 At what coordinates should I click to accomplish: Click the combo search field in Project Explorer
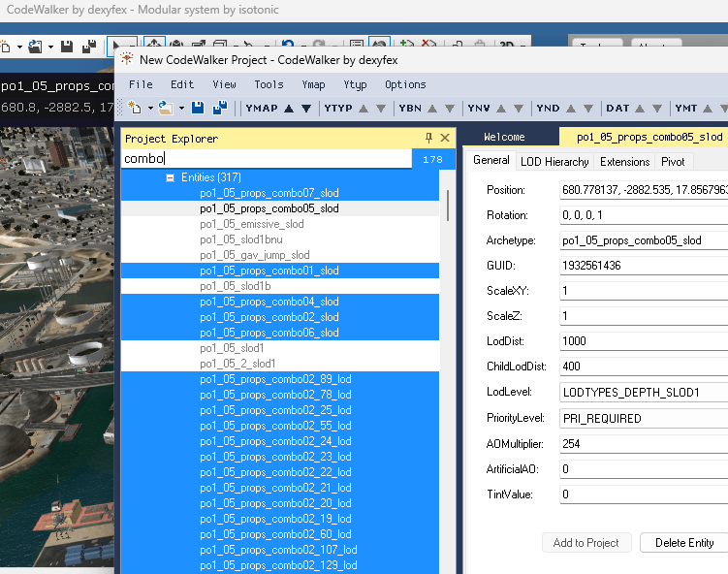267,159
